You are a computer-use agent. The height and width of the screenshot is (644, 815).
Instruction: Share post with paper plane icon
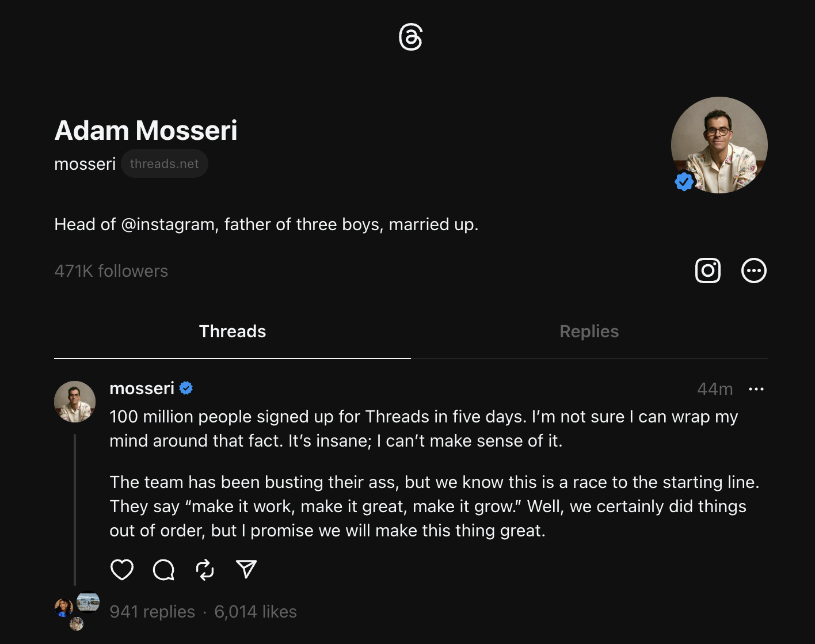coord(246,569)
